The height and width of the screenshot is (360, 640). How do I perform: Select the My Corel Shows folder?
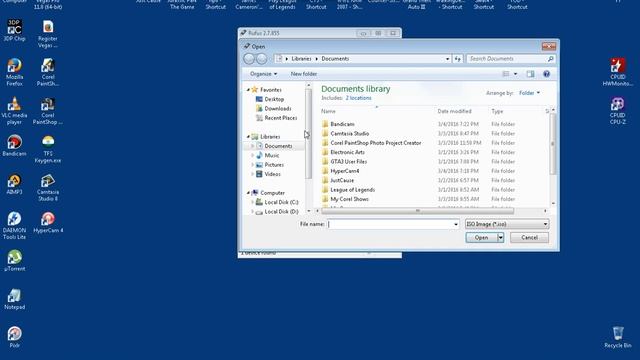pyautogui.click(x=349, y=199)
